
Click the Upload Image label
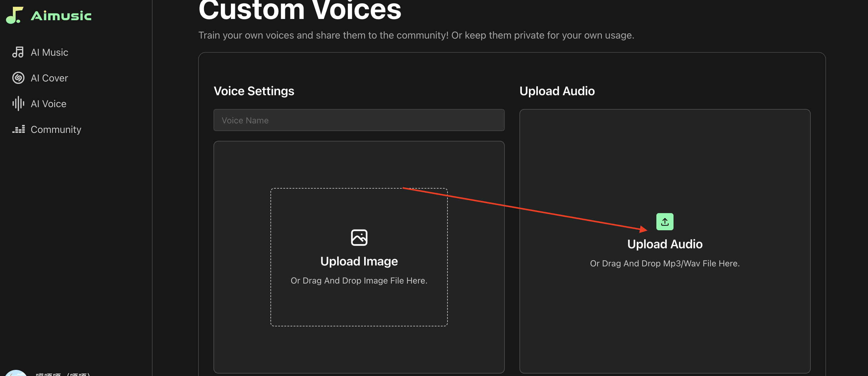pos(359,261)
